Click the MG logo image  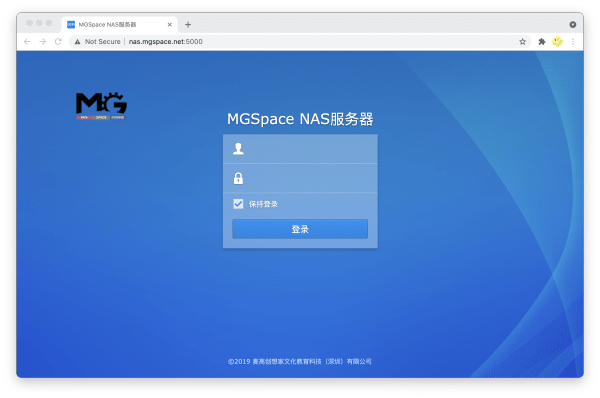pos(101,106)
